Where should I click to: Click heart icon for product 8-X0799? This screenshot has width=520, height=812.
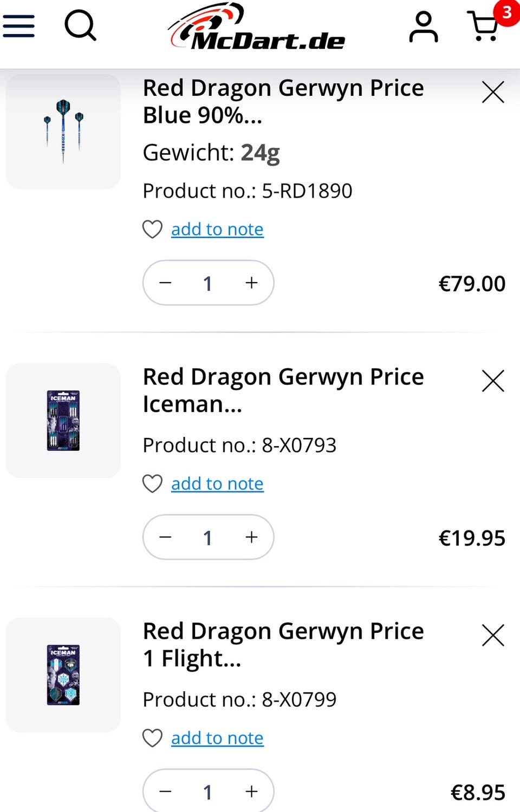(x=152, y=738)
